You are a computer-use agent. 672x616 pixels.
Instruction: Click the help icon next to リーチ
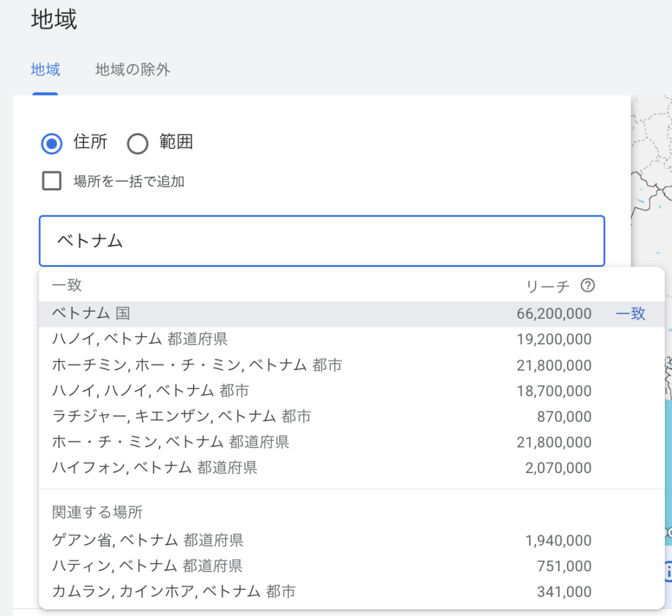(588, 285)
